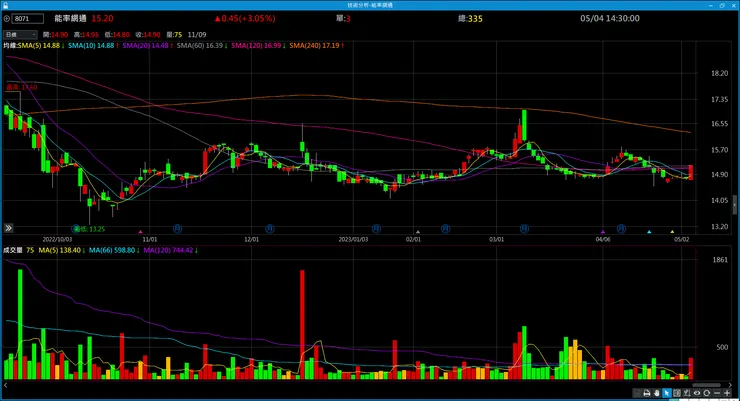Click the split-window layout icon
The image size is (740, 401).
tap(677, 393)
